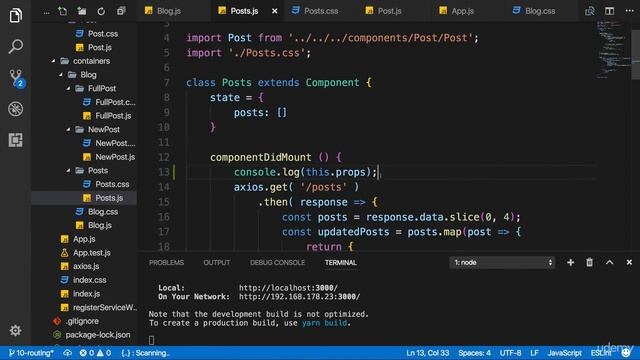Viewport: 640px width, 360px height.
Task: Open changes icon in editor title bar
Action: pos(589,11)
